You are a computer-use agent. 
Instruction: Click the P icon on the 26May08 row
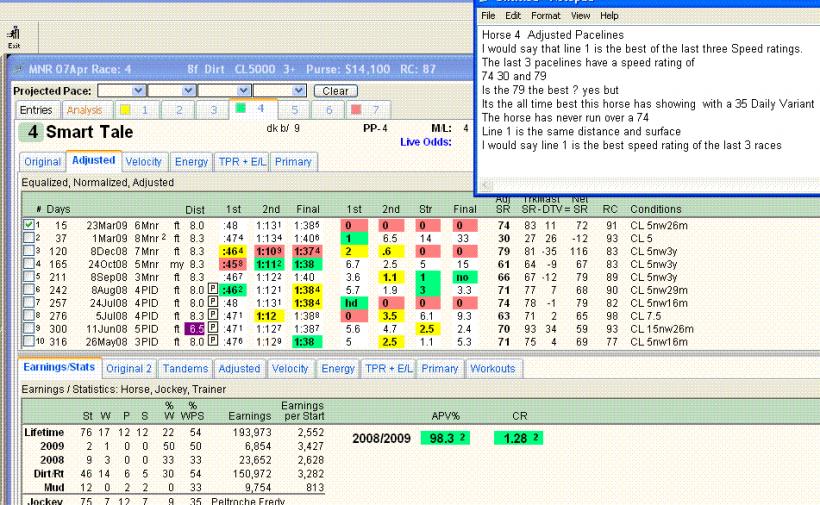point(212,341)
